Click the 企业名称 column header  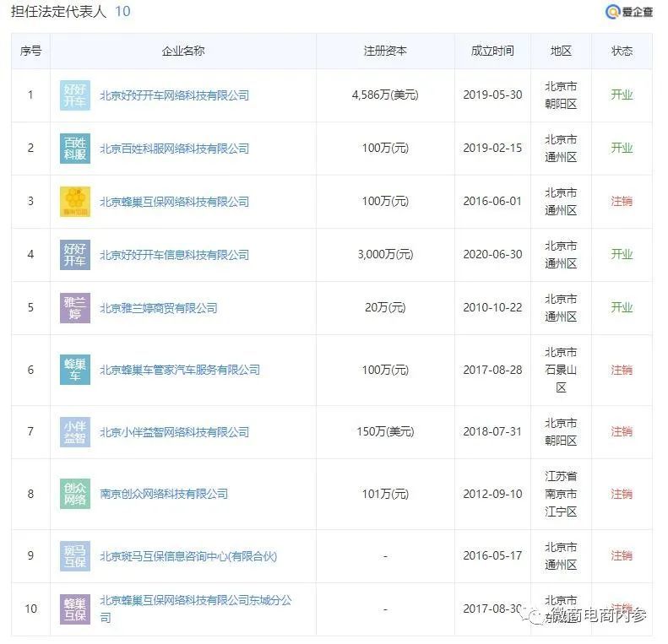(183, 51)
